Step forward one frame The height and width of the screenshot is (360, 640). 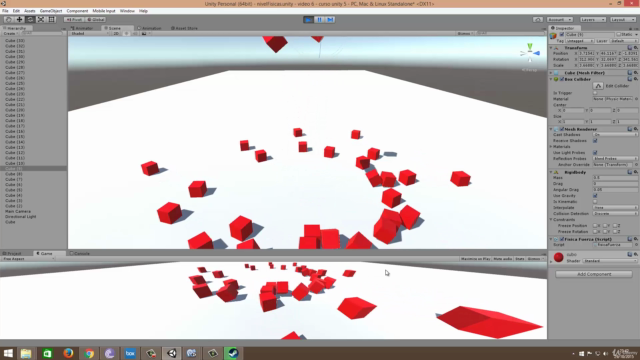pos(330,20)
